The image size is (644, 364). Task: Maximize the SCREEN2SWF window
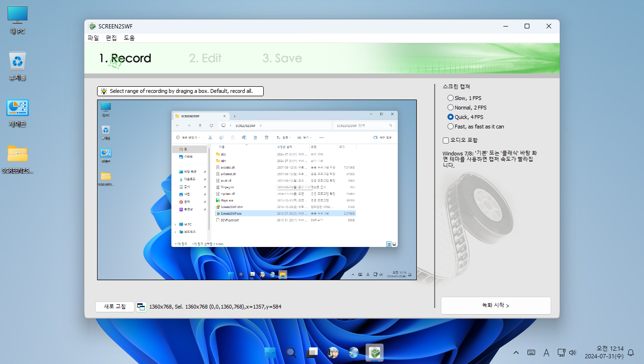[x=527, y=26]
